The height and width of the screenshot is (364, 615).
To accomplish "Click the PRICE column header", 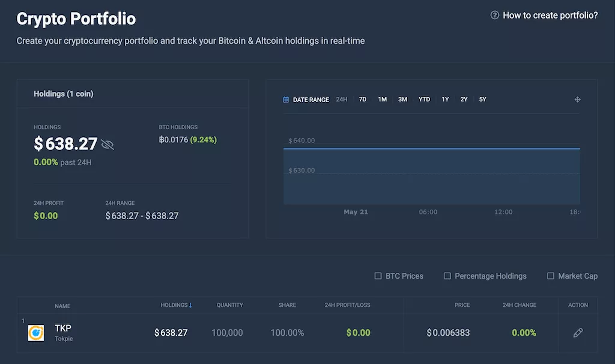I will point(462,305).
